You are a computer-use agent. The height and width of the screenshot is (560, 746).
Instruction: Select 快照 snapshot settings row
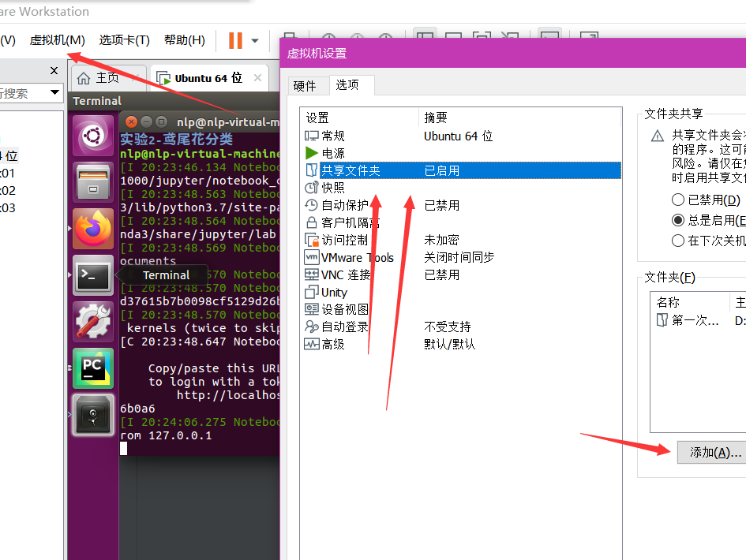(x=460, y=188)
